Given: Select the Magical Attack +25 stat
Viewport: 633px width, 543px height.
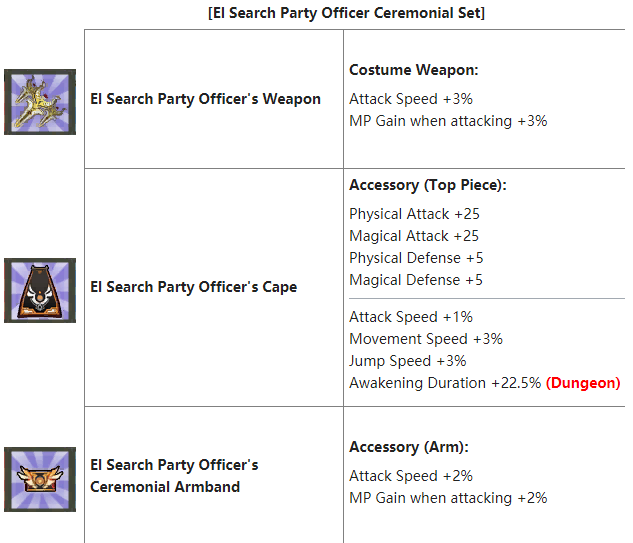Looking at the screenshot, I should tap(414, 236).
